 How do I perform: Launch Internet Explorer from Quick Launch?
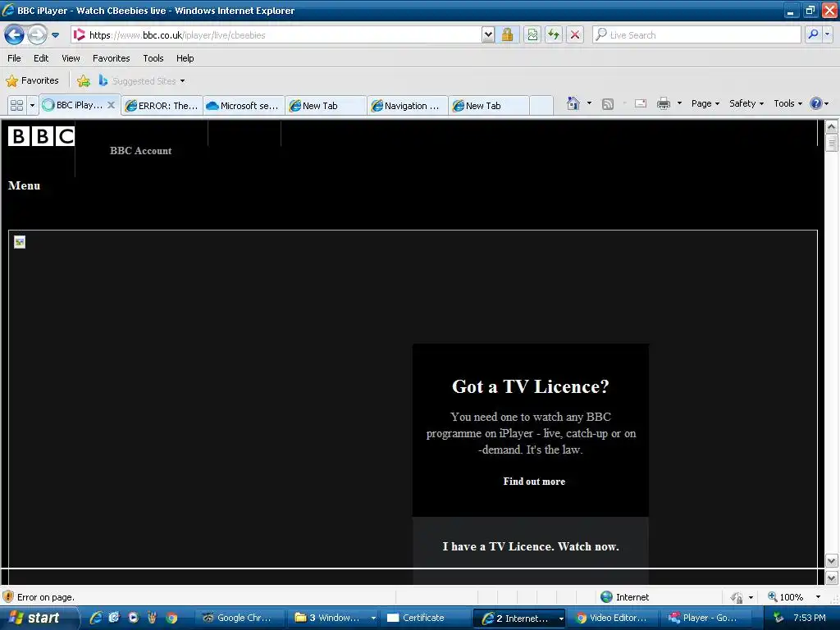coord(96,618)
